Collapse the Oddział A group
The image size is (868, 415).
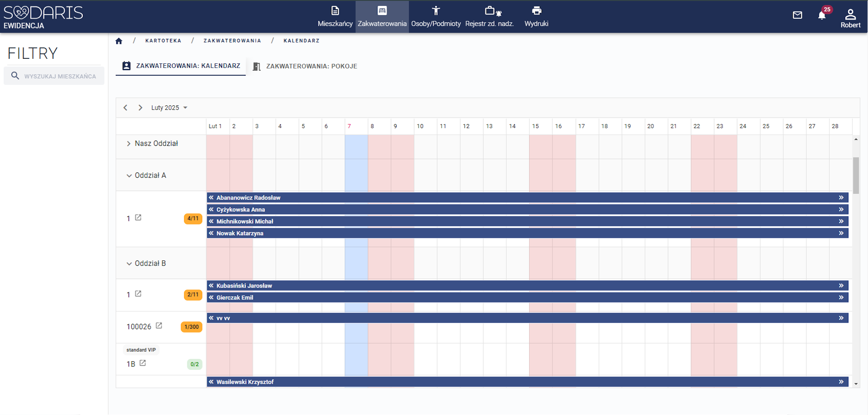129,176
